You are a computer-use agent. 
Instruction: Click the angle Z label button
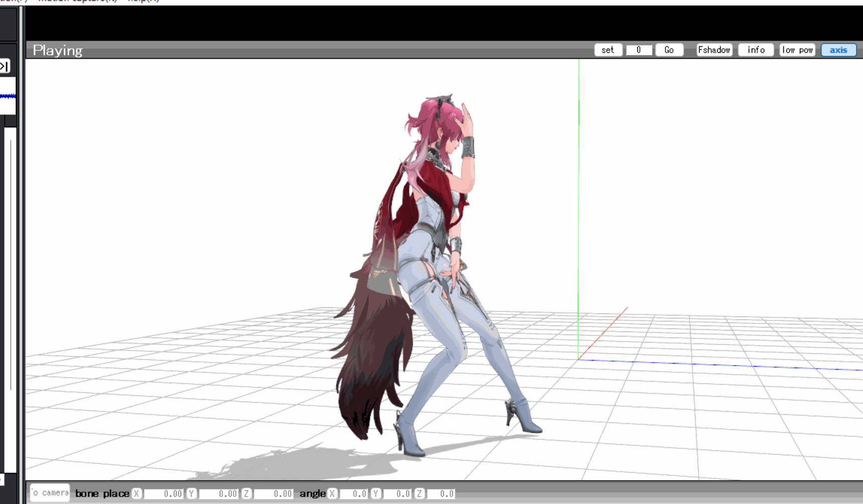click(x=419, y=493)
